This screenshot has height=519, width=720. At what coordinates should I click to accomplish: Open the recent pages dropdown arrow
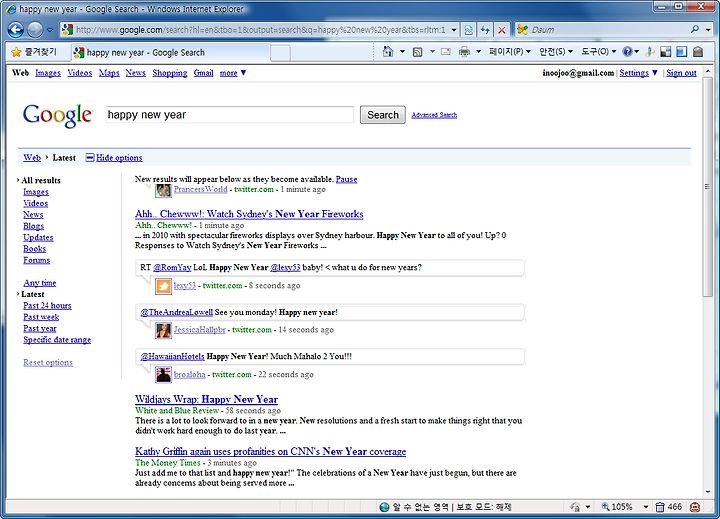[50, 30]
